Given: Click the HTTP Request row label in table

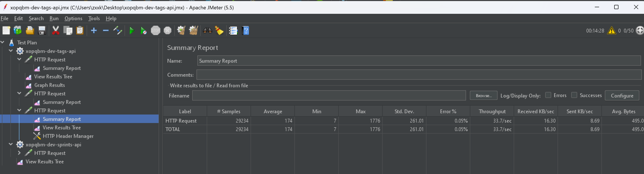Looking at the screenshot, I should pyautogui.click(x=181, y=121).
